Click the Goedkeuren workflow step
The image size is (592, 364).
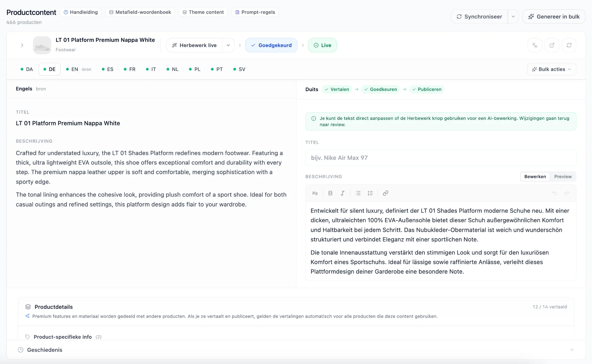[380, 89]
